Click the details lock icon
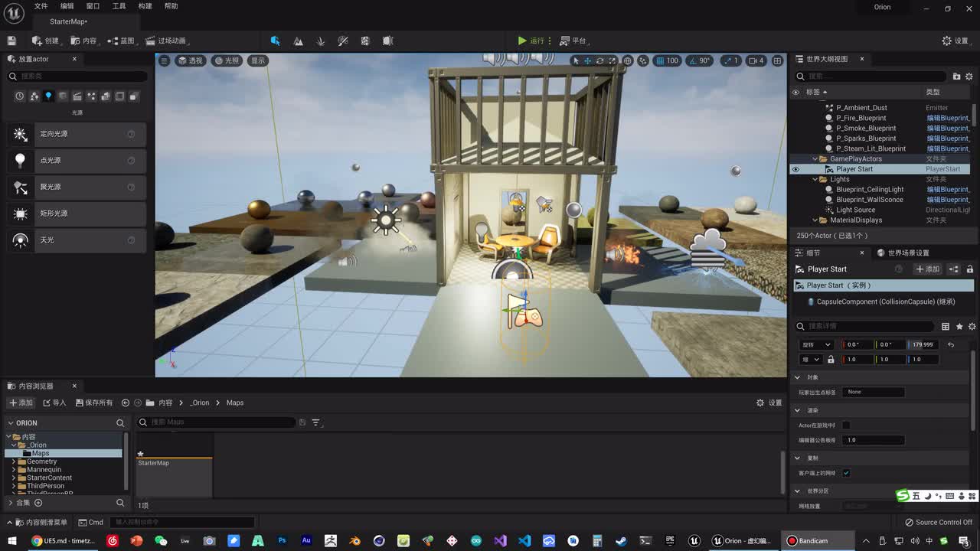 tap(970, 269)
